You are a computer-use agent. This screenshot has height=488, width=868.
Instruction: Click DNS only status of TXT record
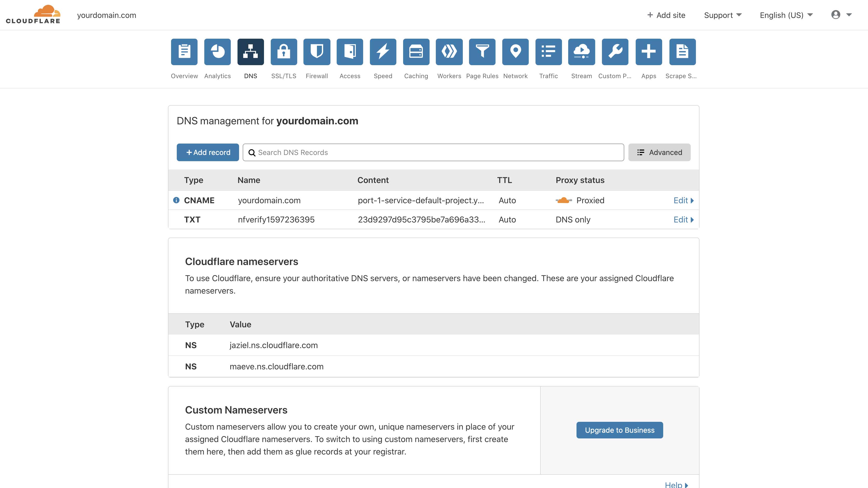573,220
